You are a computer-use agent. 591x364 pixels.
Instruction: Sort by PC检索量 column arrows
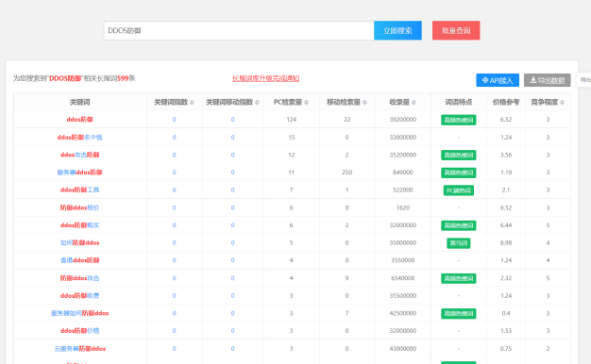(307, 103)
